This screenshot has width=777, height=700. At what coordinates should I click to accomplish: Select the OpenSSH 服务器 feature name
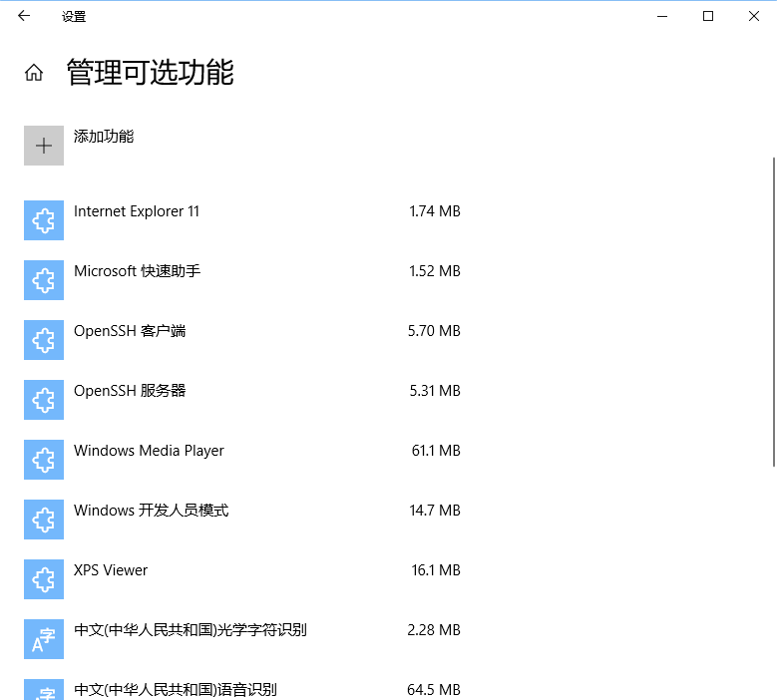[x=130, y=391]
